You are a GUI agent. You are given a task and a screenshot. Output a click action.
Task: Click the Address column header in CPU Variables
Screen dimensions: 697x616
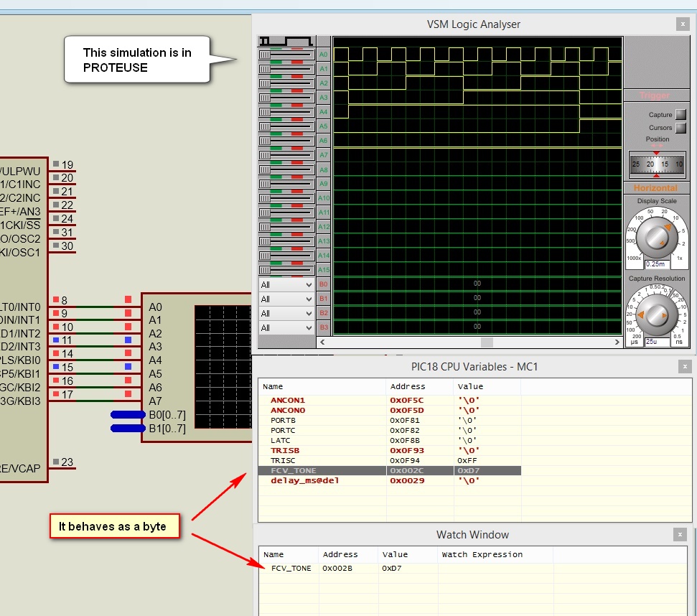[x=420, y=387]
